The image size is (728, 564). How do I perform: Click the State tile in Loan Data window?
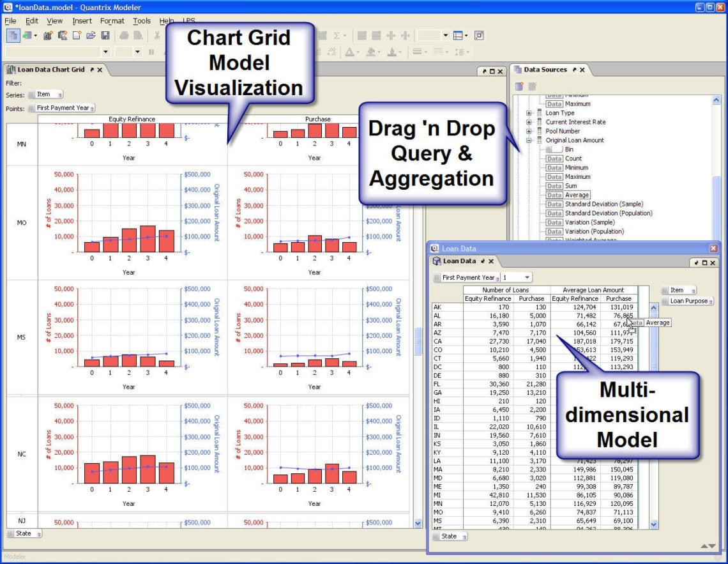tap(449, 537)
